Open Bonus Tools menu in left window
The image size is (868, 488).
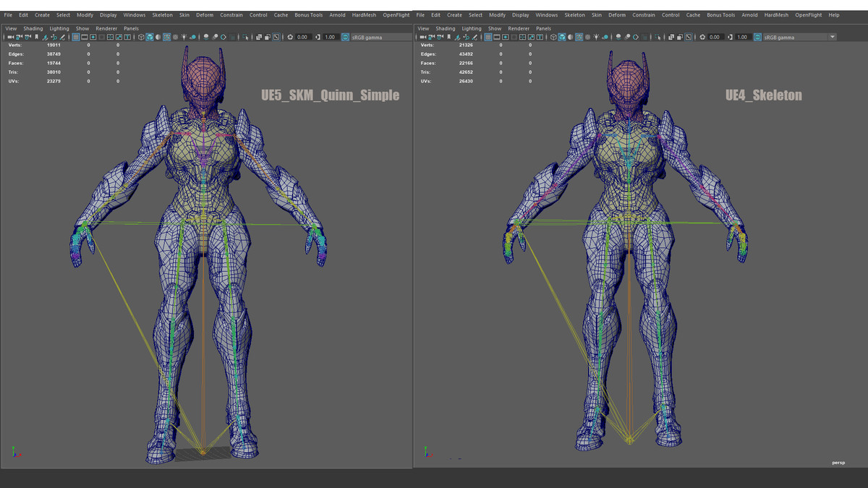coord(309,14)
